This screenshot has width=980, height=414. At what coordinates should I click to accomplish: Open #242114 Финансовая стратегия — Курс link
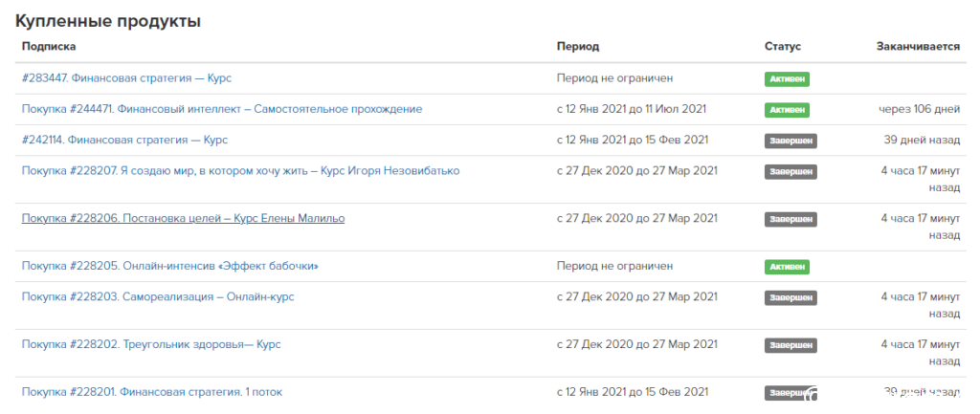[125, 140]
